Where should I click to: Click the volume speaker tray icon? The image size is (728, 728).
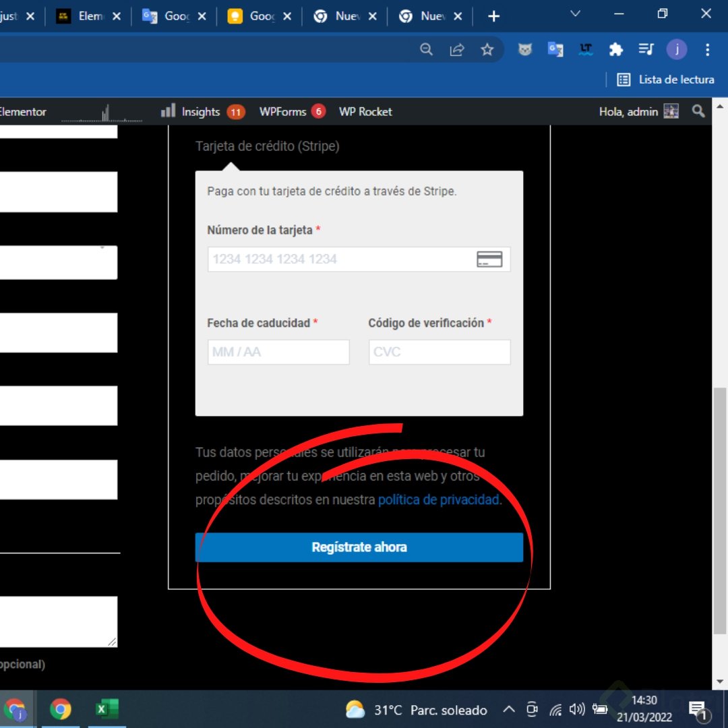tap(577, 709)
